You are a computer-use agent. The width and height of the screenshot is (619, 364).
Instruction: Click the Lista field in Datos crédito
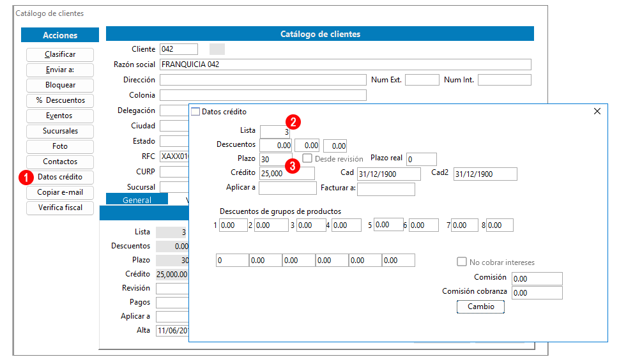(x=275, y=132)
